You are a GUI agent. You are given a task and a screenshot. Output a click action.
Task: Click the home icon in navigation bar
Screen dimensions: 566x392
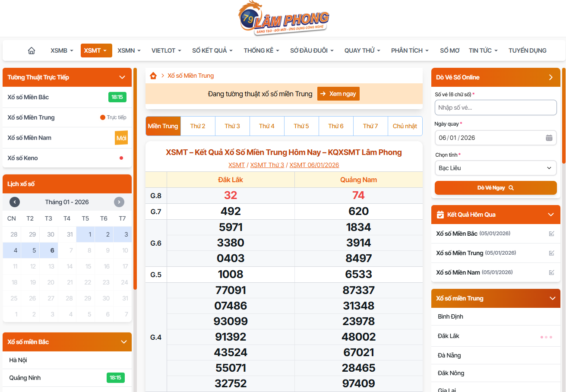[32, 51]
